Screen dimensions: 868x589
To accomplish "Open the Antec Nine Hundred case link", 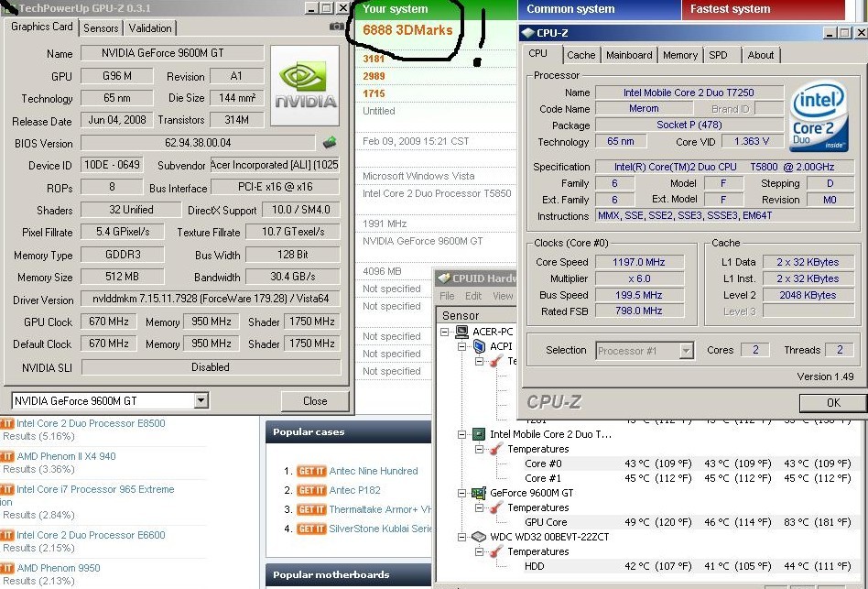I will point(374,471).
